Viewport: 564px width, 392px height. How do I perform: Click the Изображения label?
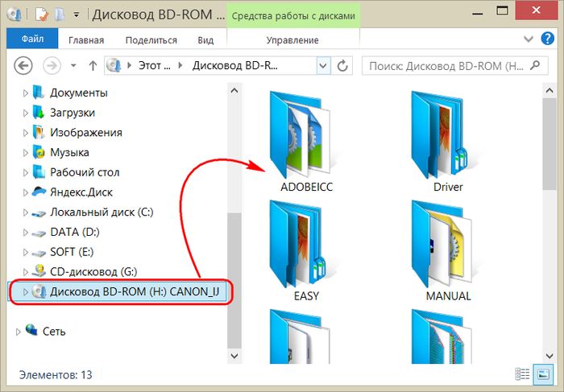(86, 133)
